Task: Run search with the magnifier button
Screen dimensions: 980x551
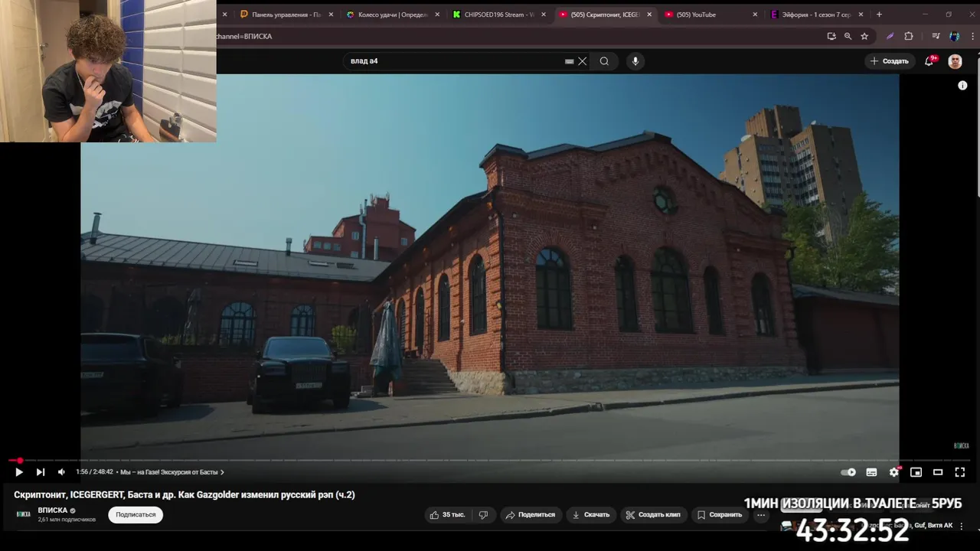Action: coord(604,61)
